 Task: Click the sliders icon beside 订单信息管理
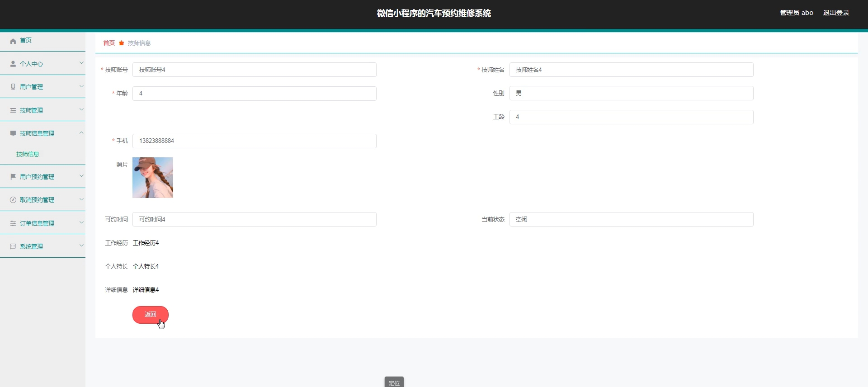point(13,223)
